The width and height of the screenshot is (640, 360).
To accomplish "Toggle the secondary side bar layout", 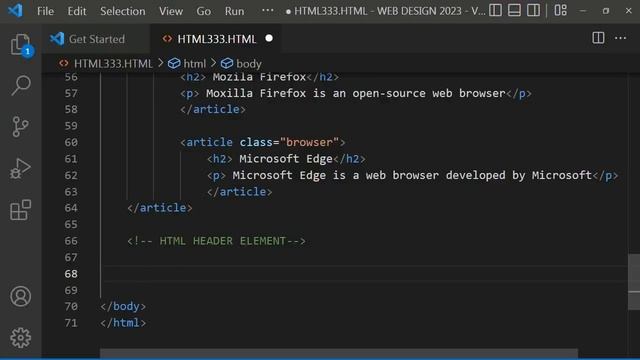I will (x=533, y=10).
